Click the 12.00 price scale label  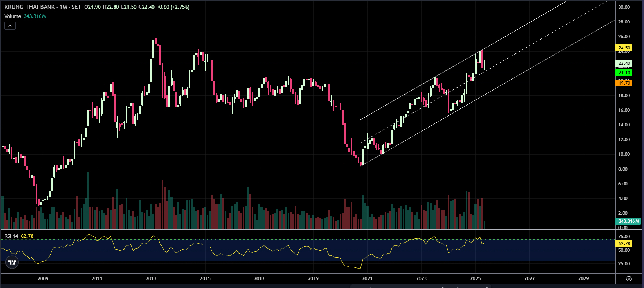point(624,140)
